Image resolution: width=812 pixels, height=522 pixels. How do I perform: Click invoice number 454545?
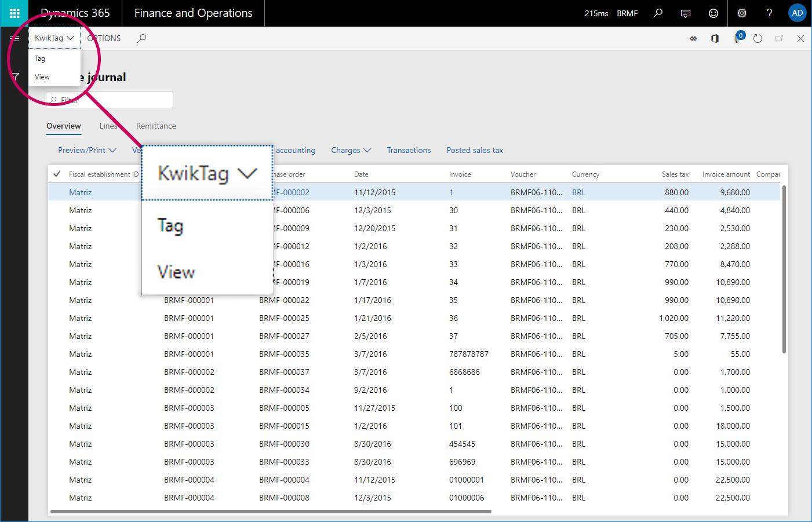(x=462, y=444)
